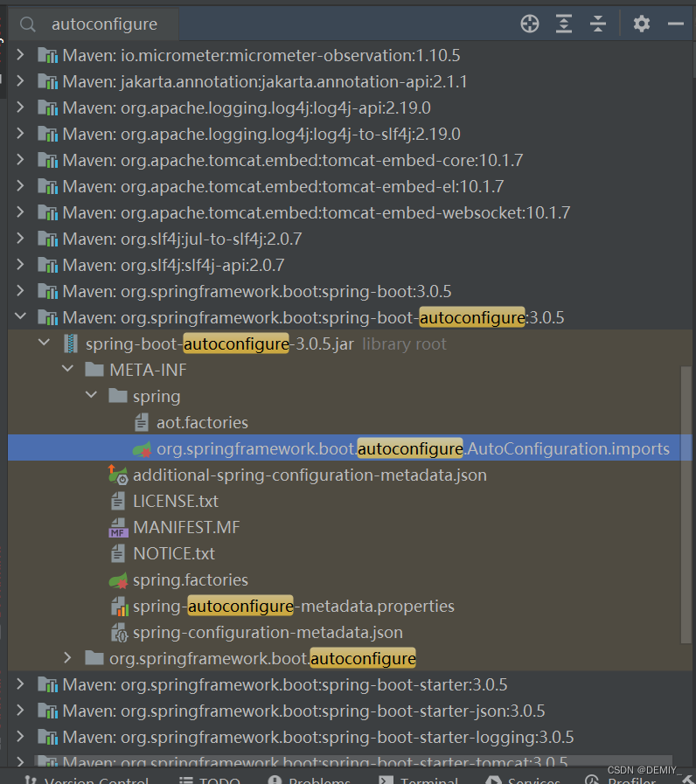Collapse the spring-boot-autoconfigure-3.0.5.jar node

pos(44,343)
